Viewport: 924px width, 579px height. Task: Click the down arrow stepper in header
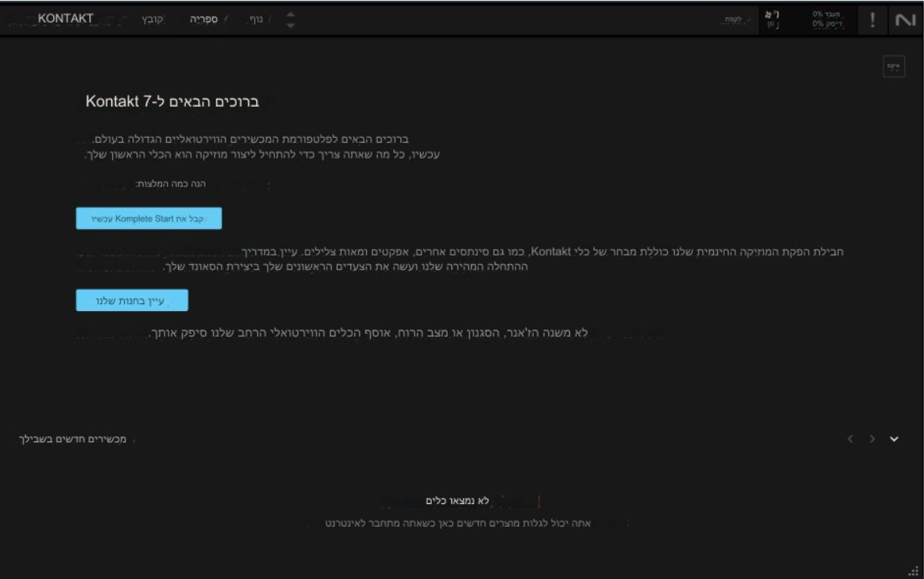[291, 25]
